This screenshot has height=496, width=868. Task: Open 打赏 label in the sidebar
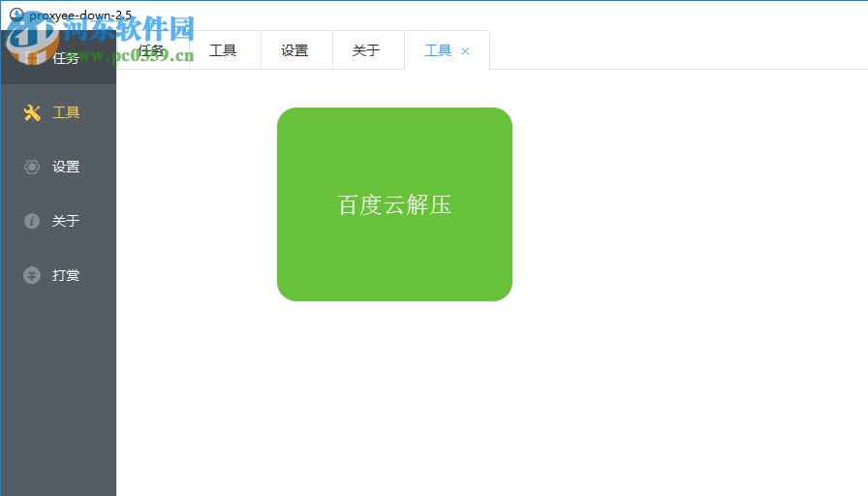point(66,275)
